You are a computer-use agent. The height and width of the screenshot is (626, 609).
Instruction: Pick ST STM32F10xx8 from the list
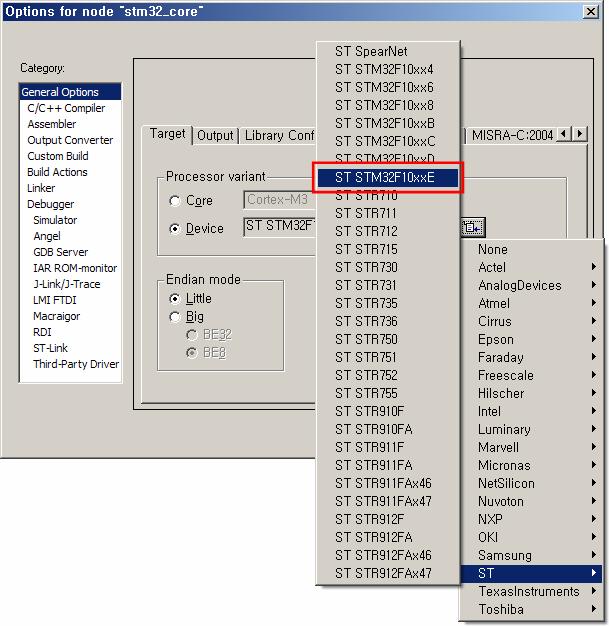point(388,105)
